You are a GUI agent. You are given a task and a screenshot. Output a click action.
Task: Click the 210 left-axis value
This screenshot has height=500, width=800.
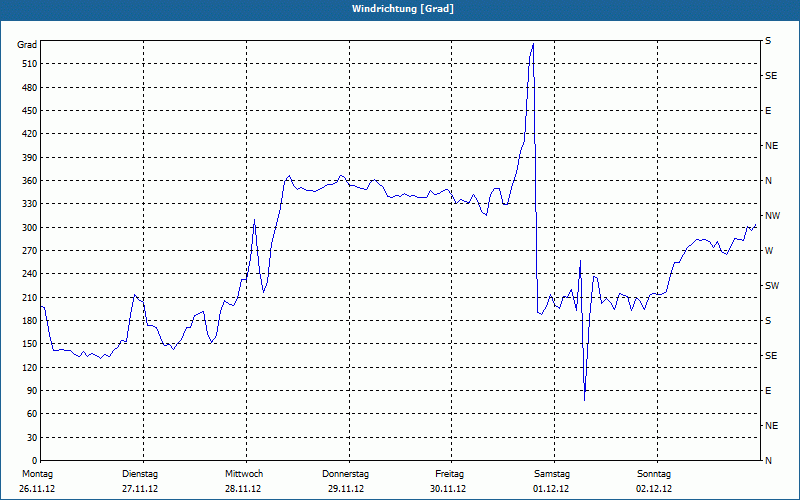tap(30, 297)
